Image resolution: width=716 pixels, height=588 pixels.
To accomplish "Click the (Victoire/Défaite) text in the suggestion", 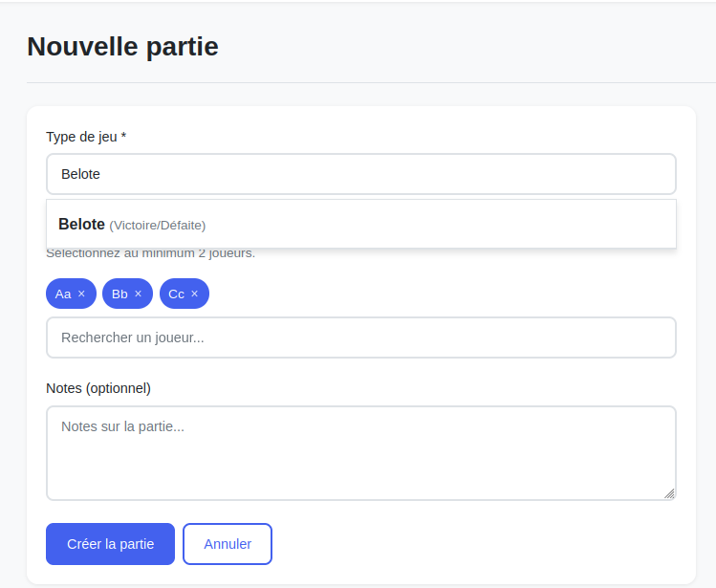I will click(158, 226).
